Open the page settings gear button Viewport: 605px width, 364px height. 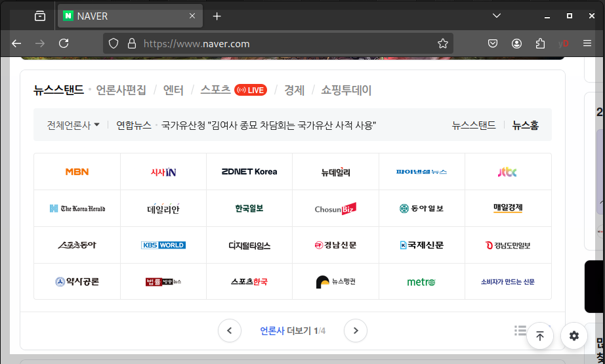[x=574, y=336]
